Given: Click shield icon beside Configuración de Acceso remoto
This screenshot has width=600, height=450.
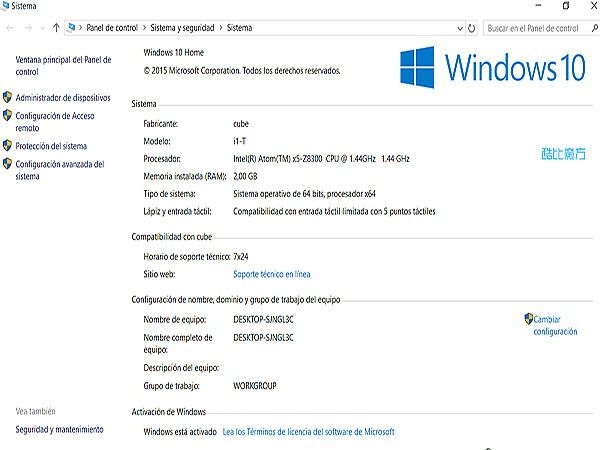Looking at the screenshot, I should tap(7, 115).
